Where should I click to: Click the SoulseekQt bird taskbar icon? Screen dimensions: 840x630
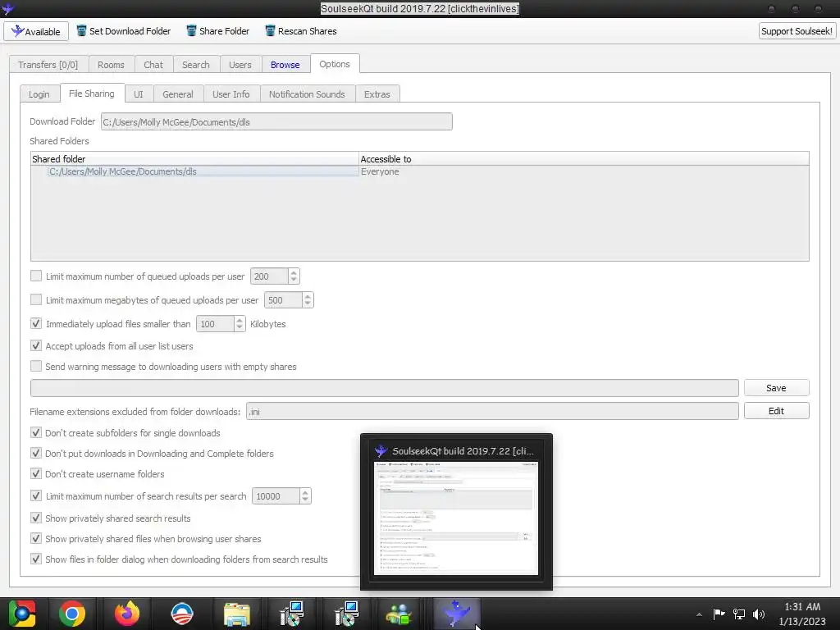456,614
